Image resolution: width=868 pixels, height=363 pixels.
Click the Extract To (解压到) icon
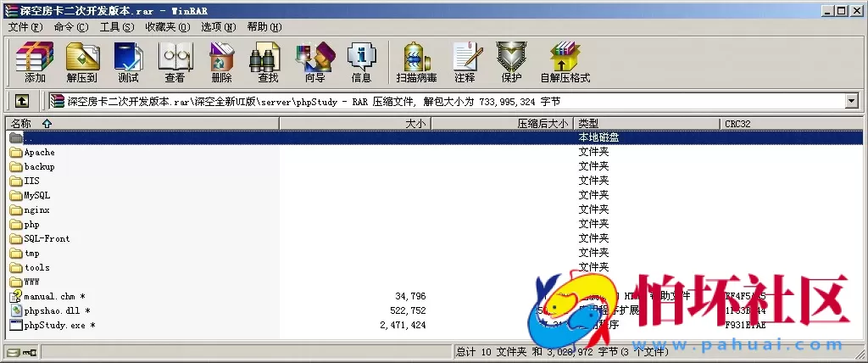coord(82,62)
